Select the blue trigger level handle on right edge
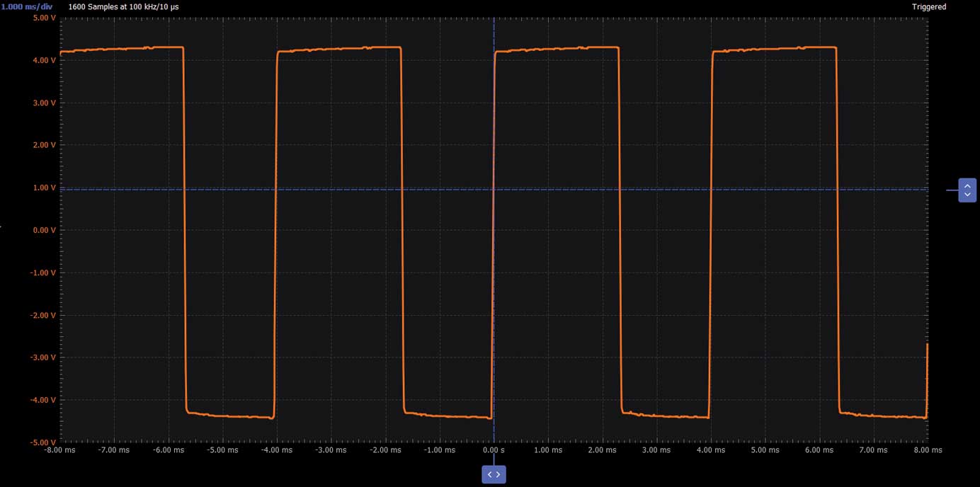The height and width of the screenshot is (487, 980). [967, 189]
